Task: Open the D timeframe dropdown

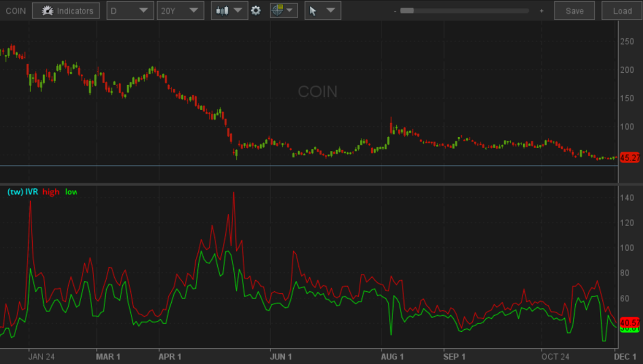Action: [x=130, y=10]
